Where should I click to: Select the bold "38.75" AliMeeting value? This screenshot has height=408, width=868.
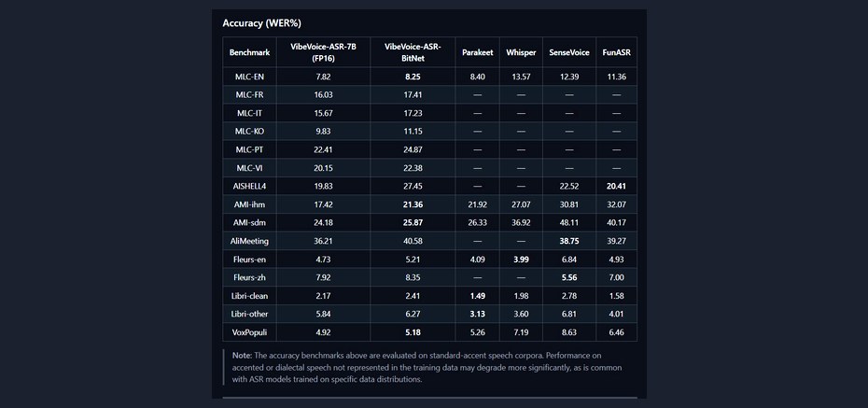pos(569,241)
